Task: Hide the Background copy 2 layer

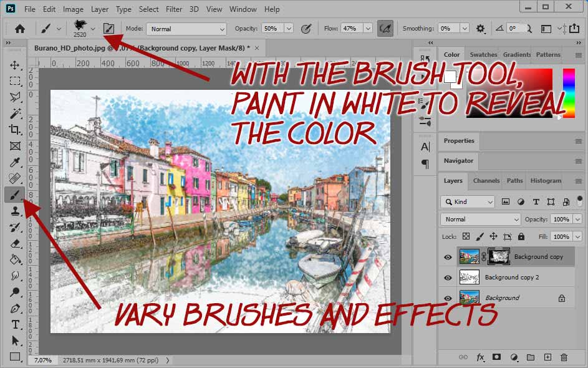Action: pos(448,278)
